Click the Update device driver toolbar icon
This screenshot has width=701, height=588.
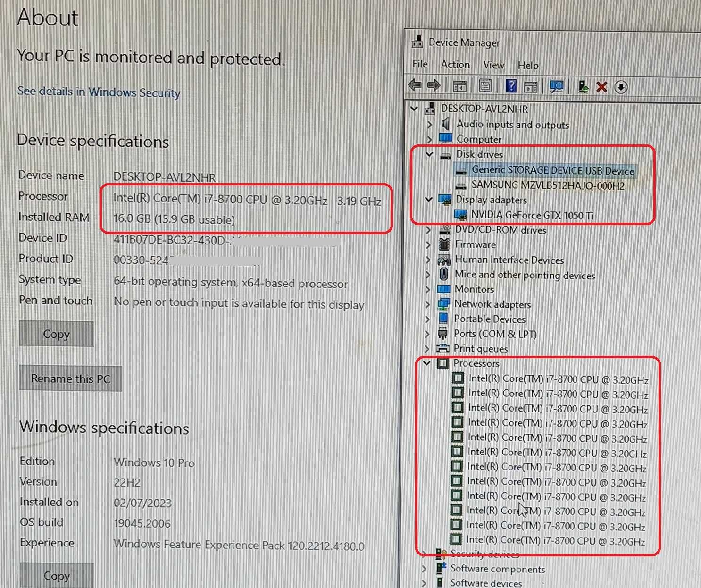(583, 87)
